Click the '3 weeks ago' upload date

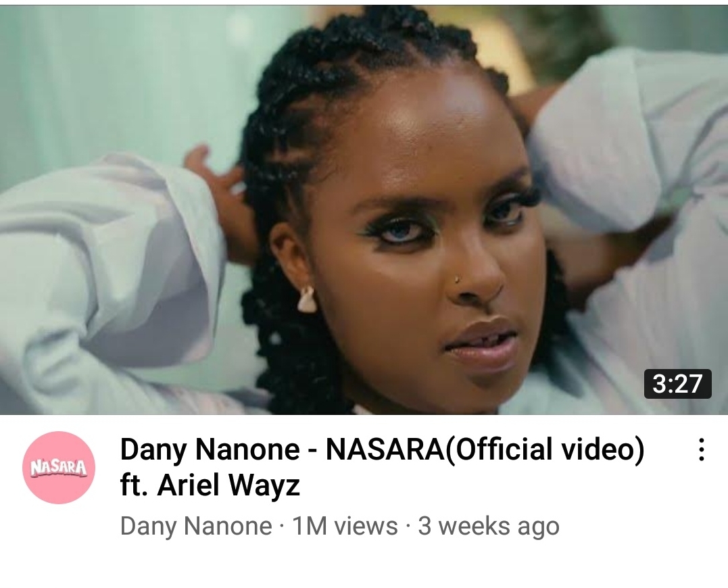[x=489, y=526]
